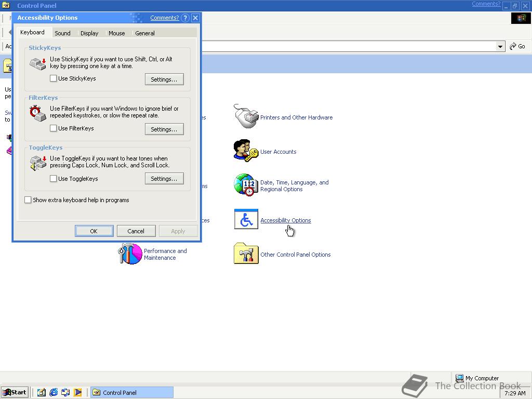The height and width of the screenshot is (399, 532).
Task: Open Printers and Other Hardware link
Action: click(296, 117)
